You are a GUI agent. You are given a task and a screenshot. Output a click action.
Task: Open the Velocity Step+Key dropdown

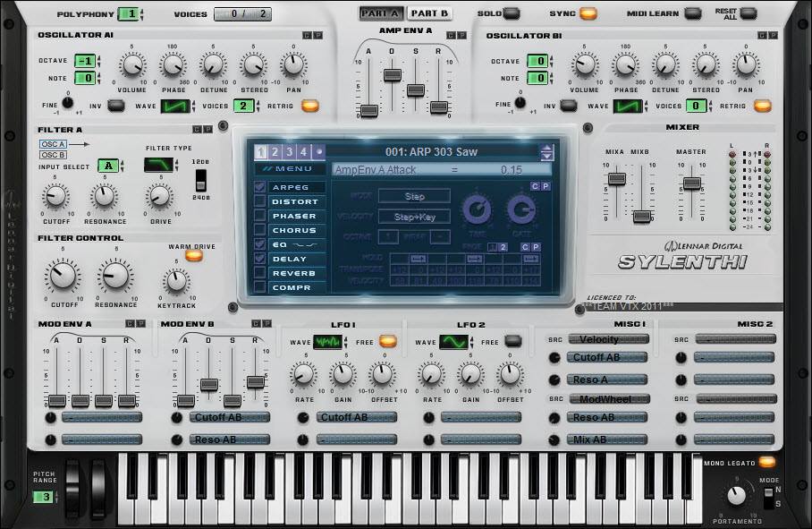coord(414,218)
